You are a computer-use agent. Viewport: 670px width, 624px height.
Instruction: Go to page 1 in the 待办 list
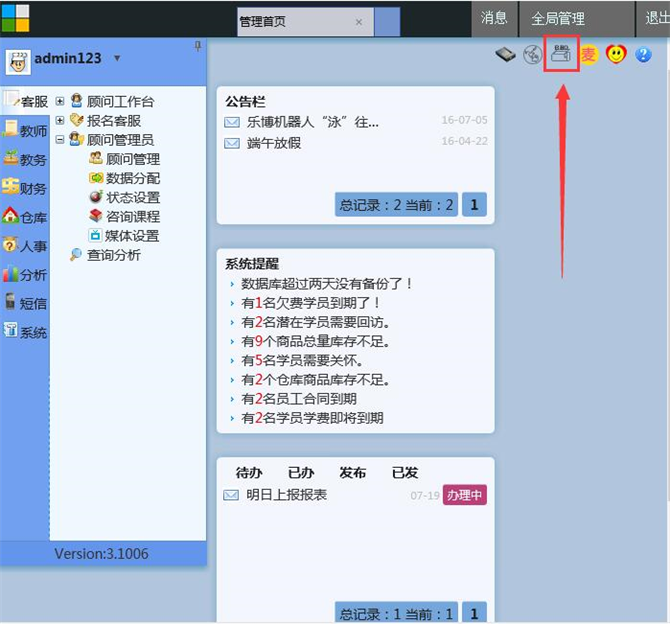474,612
